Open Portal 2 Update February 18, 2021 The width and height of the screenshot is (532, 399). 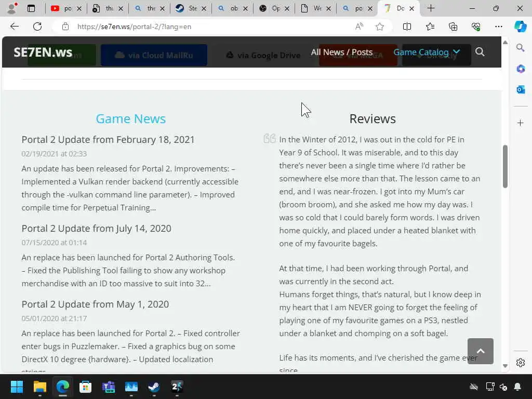pos(108,139)
